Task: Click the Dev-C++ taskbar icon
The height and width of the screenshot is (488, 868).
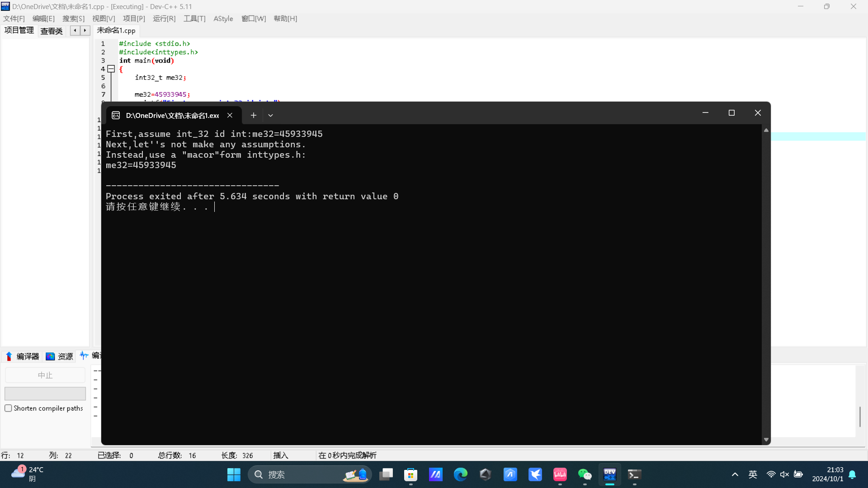Action: 609,474
